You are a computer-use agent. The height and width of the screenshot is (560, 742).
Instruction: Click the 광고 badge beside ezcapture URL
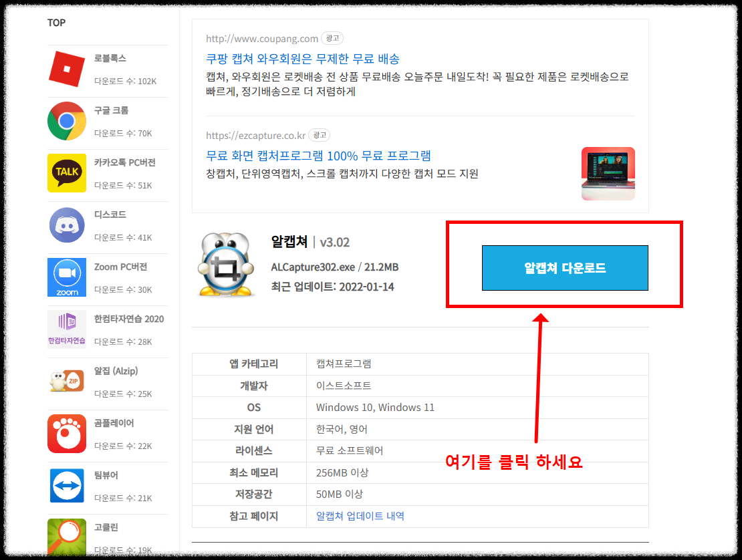pyautogui.click(x=320, y=135)
